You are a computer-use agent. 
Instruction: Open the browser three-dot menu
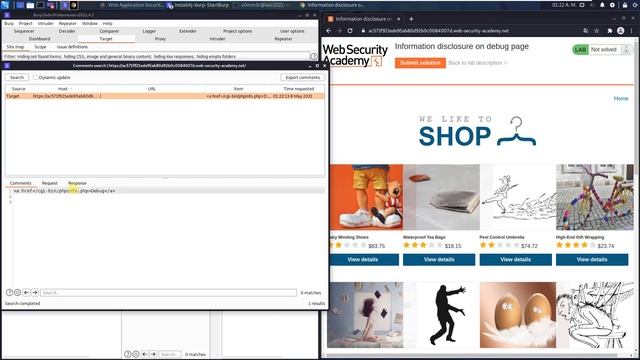[631, 31]
